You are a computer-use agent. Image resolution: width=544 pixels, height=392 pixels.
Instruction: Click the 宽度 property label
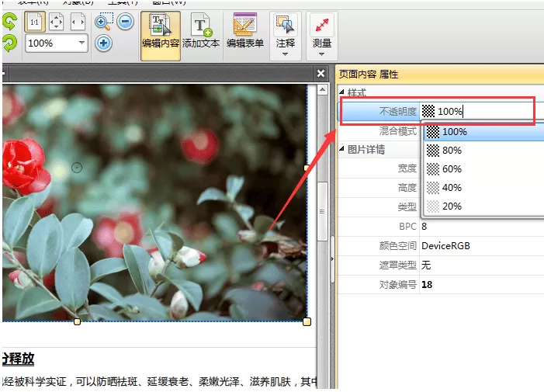[407, 168]
